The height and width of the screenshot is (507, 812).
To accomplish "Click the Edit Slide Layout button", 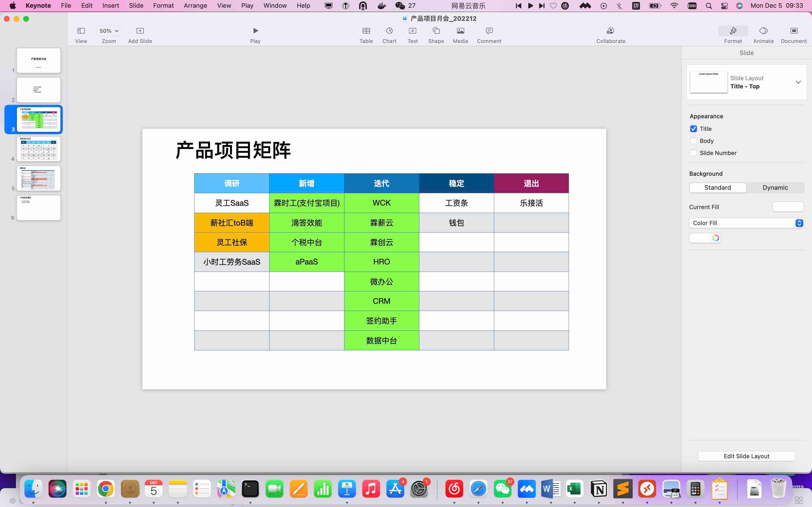I will [x=746, y=456].
